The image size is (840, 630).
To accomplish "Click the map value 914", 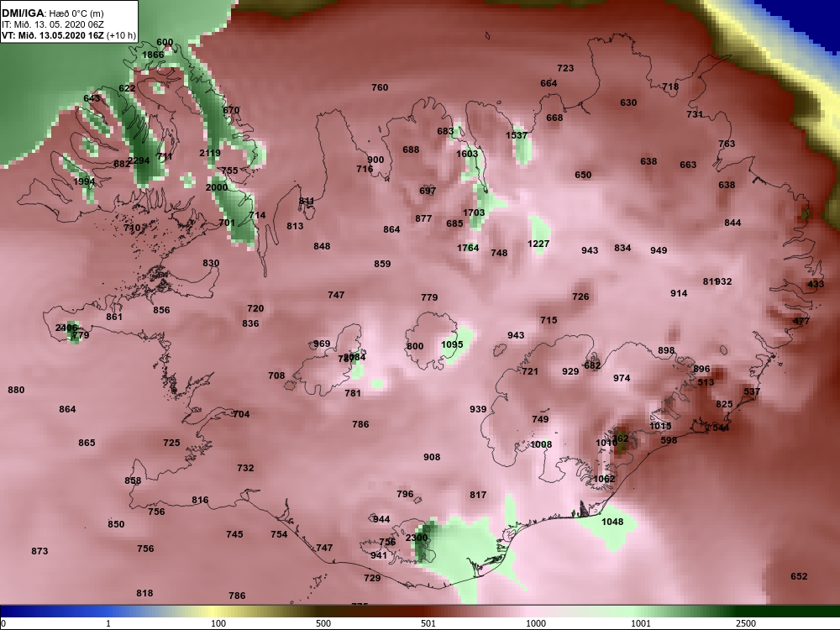I will 679,293.
